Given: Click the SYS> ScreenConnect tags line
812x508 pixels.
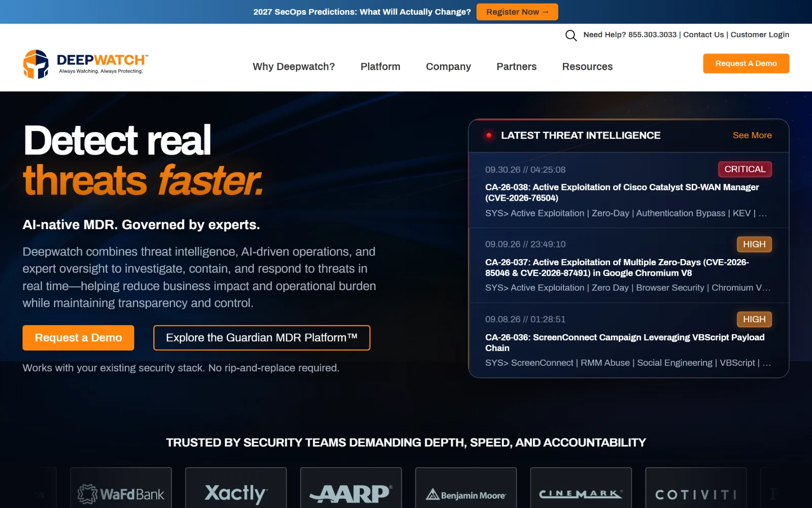Looking at the screenshot, I should [x=628, y=363].
